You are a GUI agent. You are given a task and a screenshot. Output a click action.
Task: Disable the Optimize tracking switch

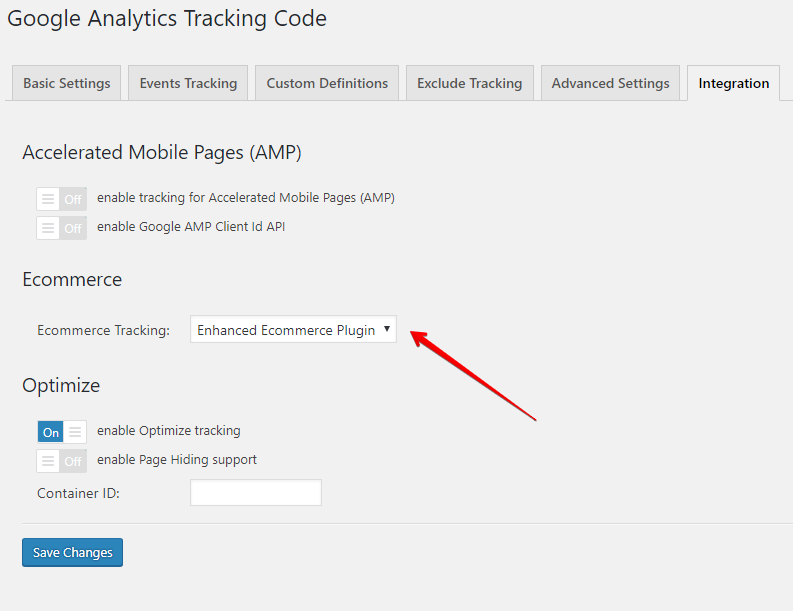pyautogui.click(x=62, y=432)
